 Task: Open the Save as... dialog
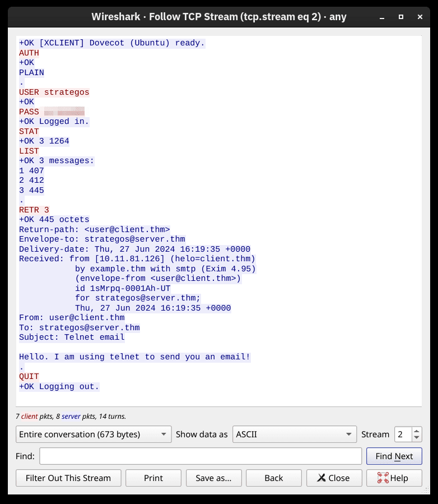click(x=213, y=478)
